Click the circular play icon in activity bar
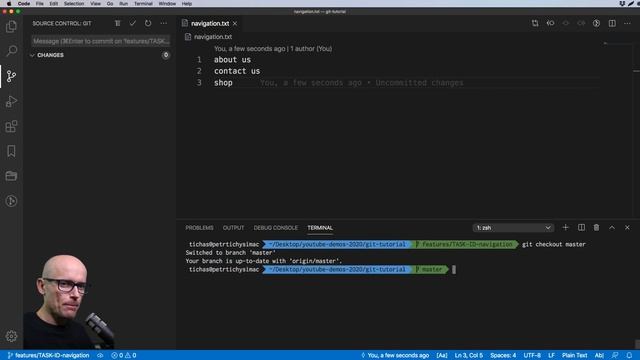640x360 pixels. point(11,201)
